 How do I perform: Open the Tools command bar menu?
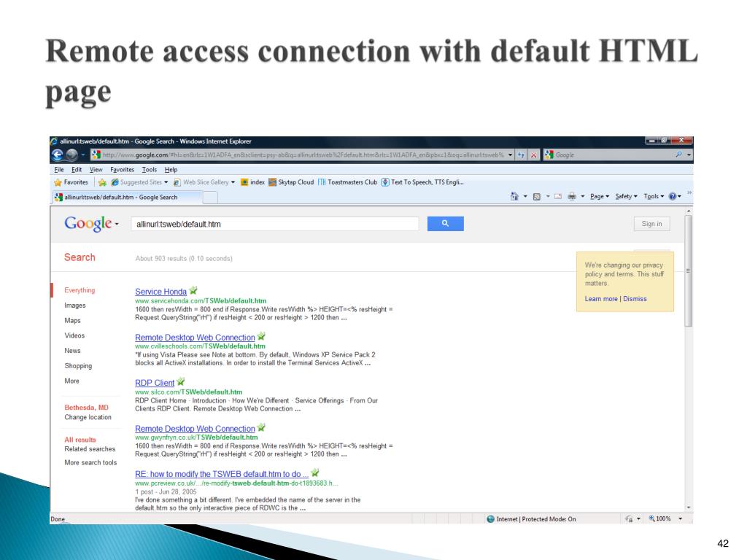[654, 196]
